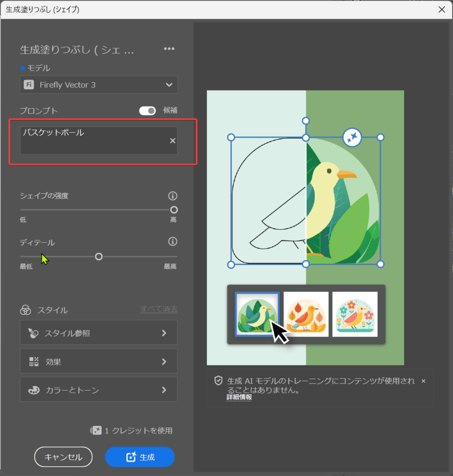Open the 詳細情報 link
The height and width of the screenshot is (476, 453).
click(x=239, y=397)
